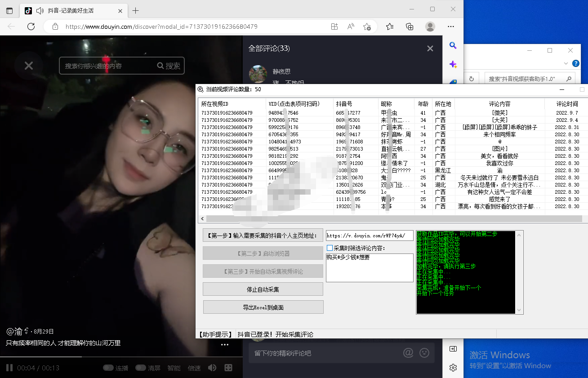Click 停止自动采集 button
Image resolution: width=588 pixels, height=378 pixels.
[x=263, y=289]
